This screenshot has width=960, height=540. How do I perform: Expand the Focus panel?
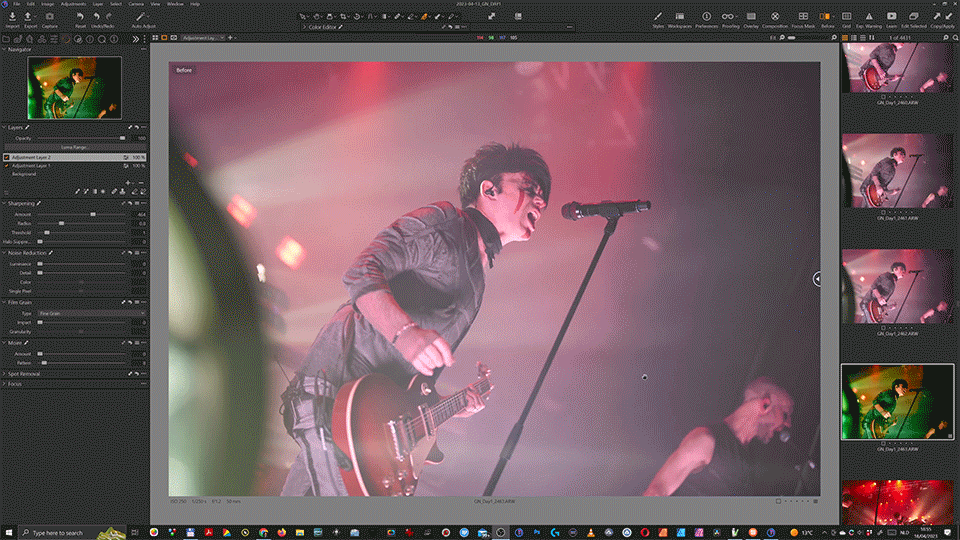pos(4,384)
